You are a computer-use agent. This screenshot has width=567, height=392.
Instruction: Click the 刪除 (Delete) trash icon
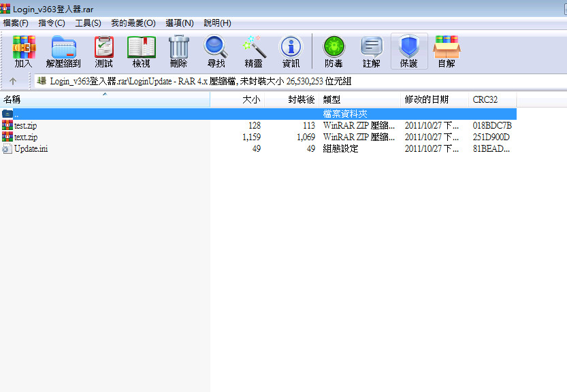click(178, 51)
